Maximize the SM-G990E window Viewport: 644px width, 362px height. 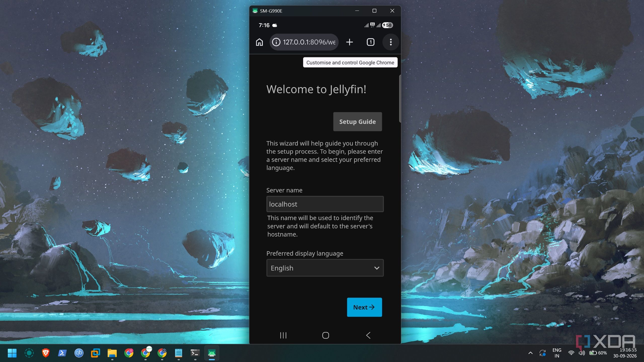pyautogui.click(x=374, y=11)
